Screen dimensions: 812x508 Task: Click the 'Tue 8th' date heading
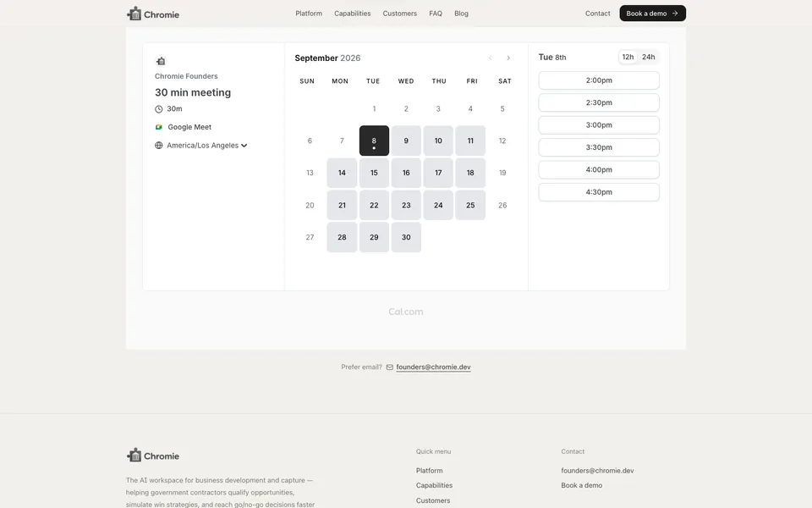point(552,57)
